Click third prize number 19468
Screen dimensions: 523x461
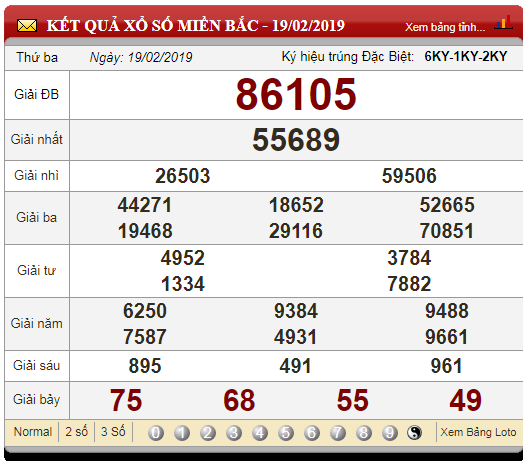pyautogui.click(x=145, y=230)
